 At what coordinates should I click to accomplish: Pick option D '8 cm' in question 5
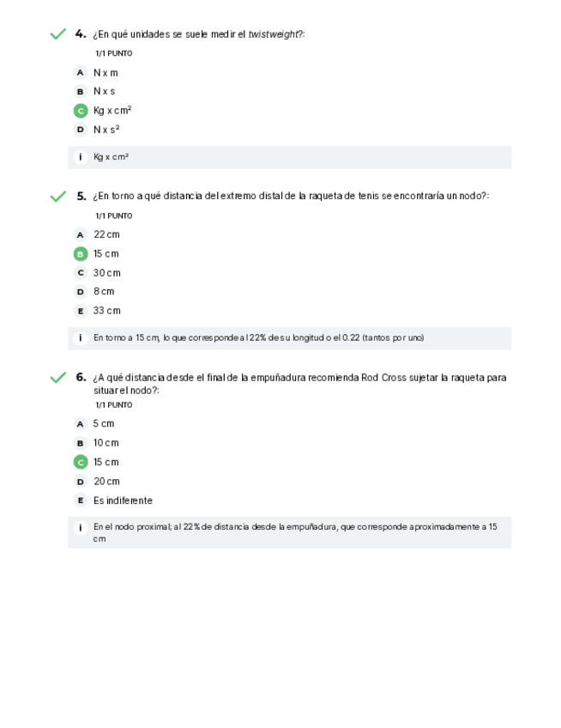click(81, 292)
